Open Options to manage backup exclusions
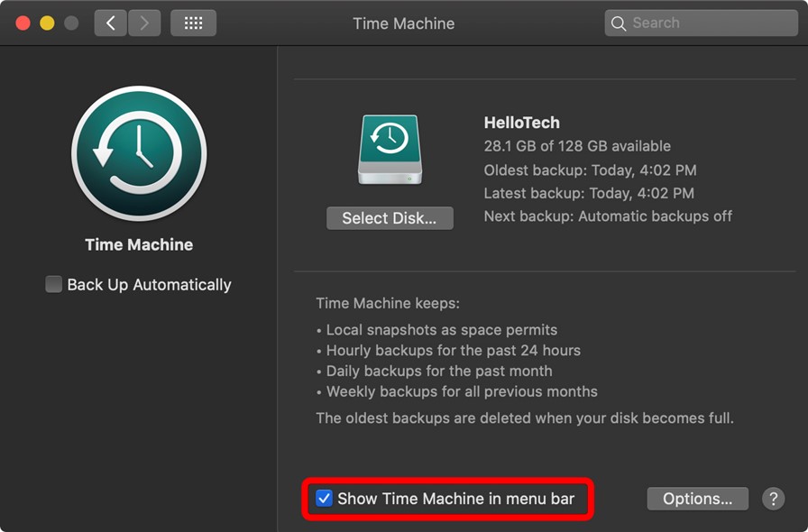This screenshot has height=532, width=808. click(697, 499)
